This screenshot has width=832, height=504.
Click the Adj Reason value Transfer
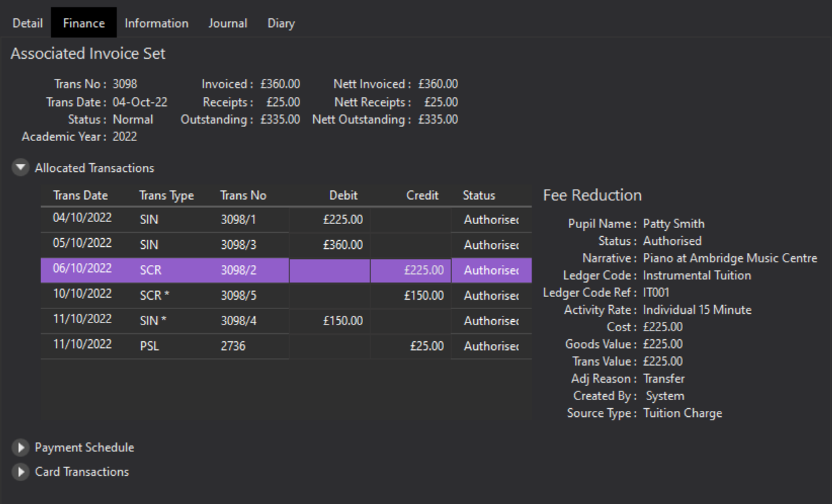pyautogui.click(x=664, y=379)
